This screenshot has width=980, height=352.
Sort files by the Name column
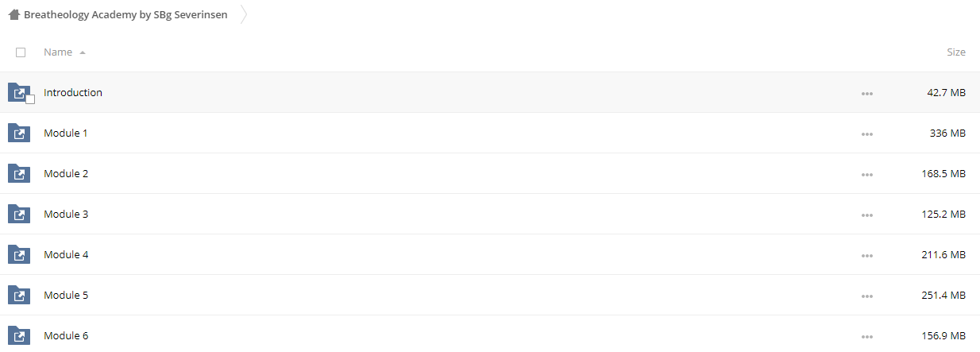point(58,52)
